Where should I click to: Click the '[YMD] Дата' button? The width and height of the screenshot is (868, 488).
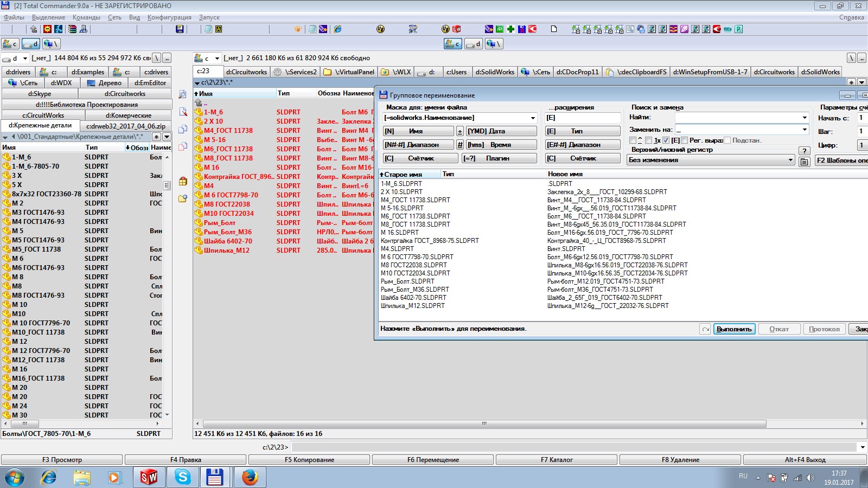501,131
